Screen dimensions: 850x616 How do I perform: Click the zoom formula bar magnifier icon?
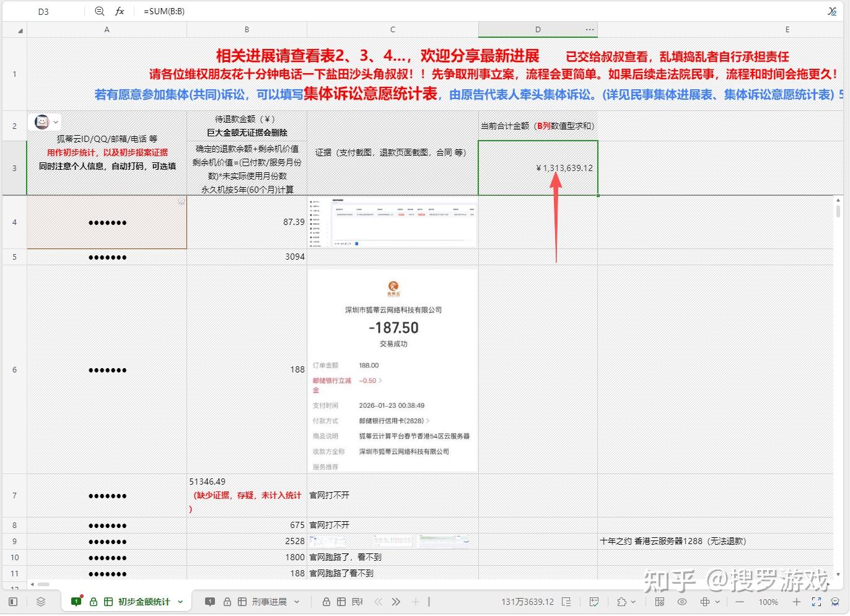click(x=100, y=11)
